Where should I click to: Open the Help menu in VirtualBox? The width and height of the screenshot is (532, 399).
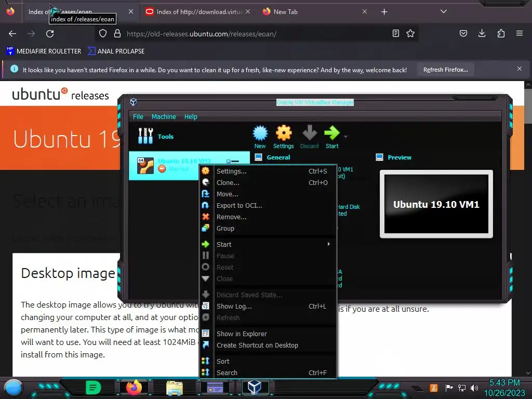click(191, 117)
